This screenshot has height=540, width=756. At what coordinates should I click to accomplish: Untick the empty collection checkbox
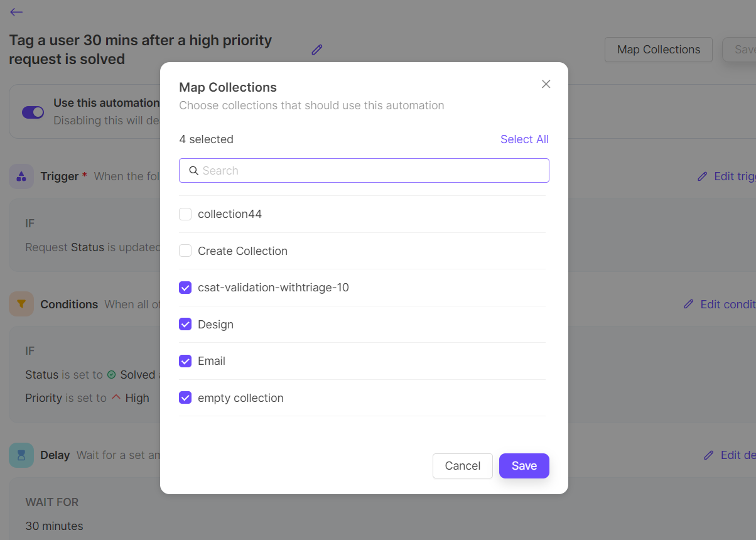pos(185,398)
